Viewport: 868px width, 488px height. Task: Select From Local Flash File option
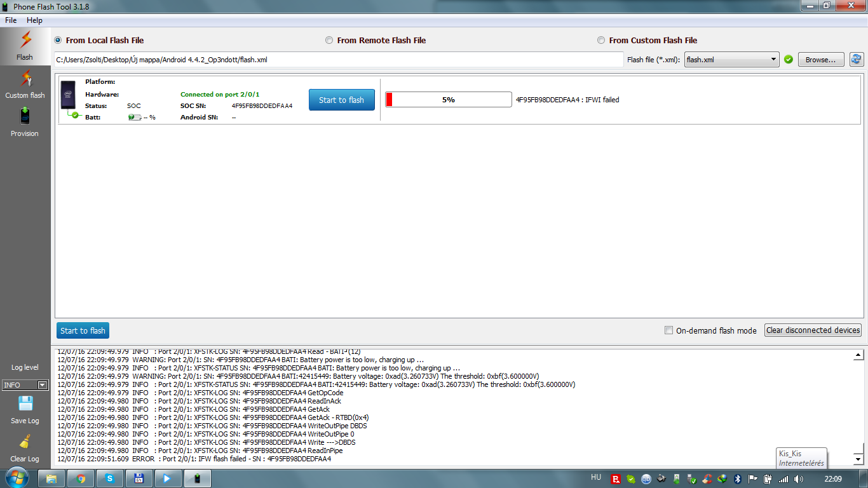click(99, 40)
